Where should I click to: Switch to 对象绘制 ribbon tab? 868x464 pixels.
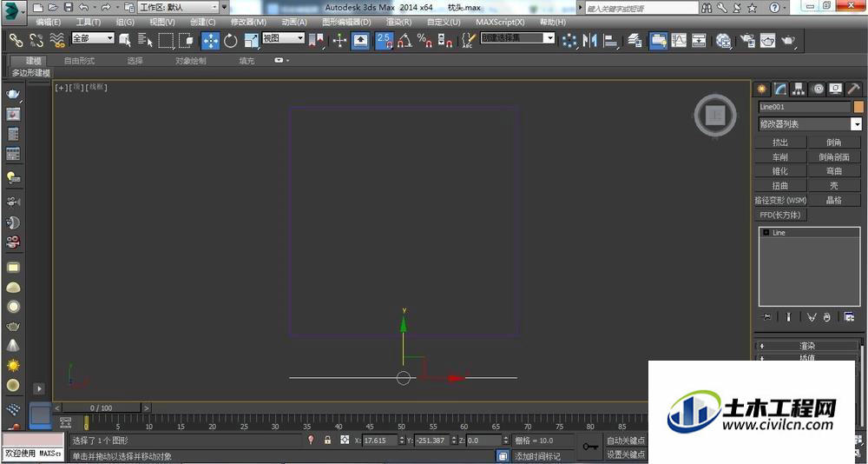191,61
